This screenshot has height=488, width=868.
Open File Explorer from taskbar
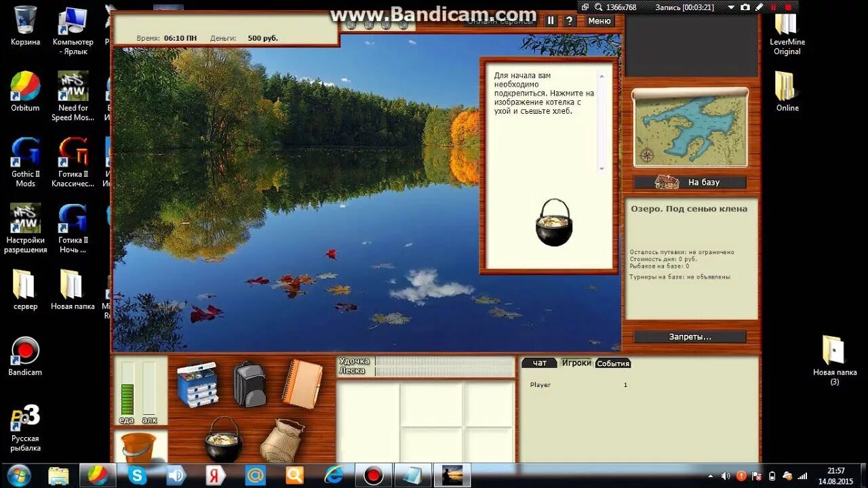point(59,475)
